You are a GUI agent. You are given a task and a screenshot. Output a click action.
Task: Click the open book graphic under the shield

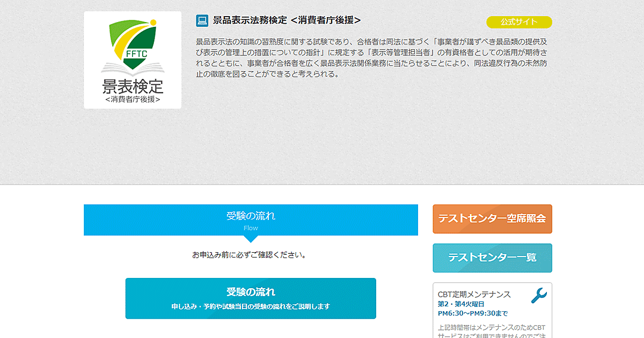133,68
